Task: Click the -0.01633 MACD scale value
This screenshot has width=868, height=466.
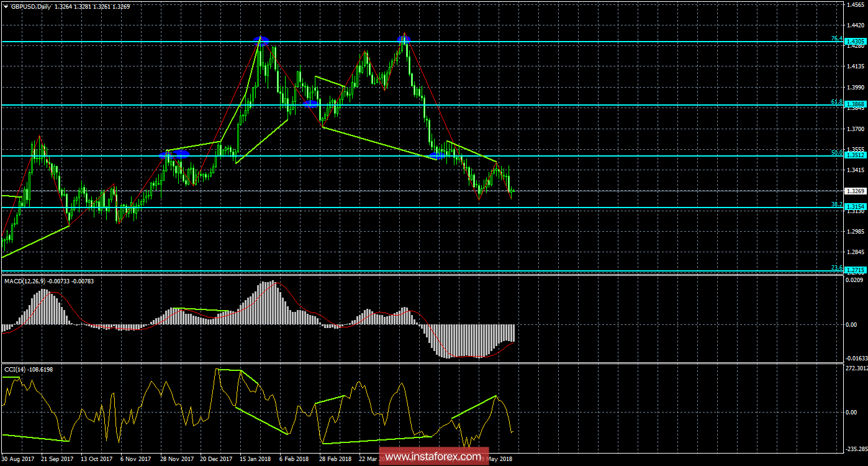Action: (856, 359)
